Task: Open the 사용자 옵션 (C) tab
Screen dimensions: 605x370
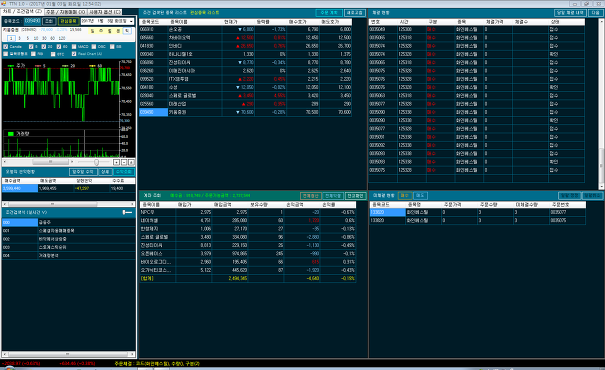Action: (105, 12)
